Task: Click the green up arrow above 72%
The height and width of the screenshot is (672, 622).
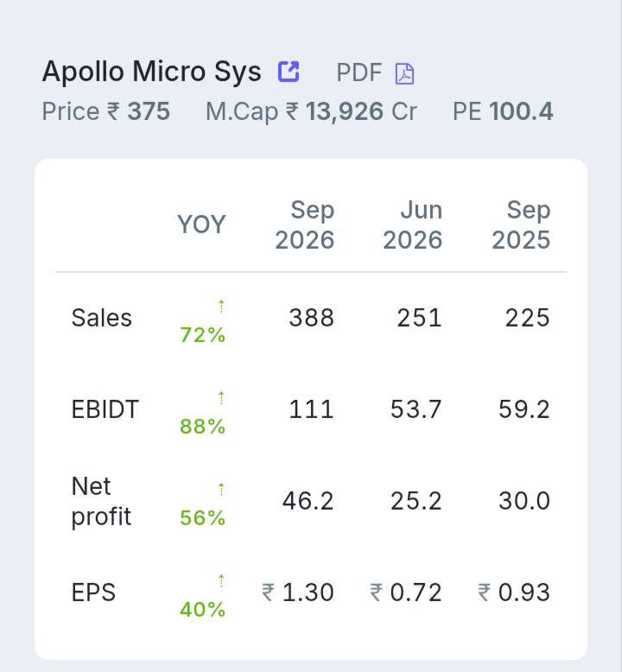Action: pyautogui.click(x=221, y=306)
